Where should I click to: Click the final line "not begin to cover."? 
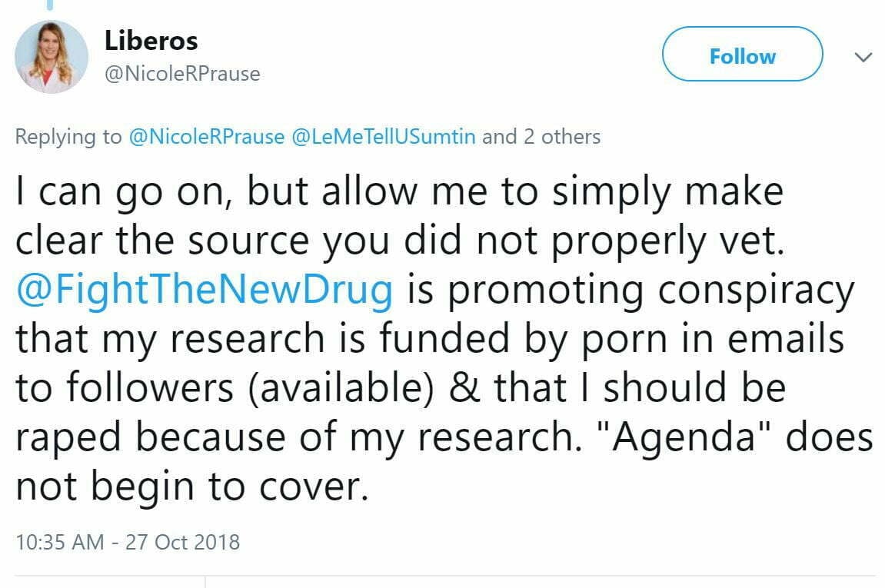pyautogui.click(x=188, y=487)
